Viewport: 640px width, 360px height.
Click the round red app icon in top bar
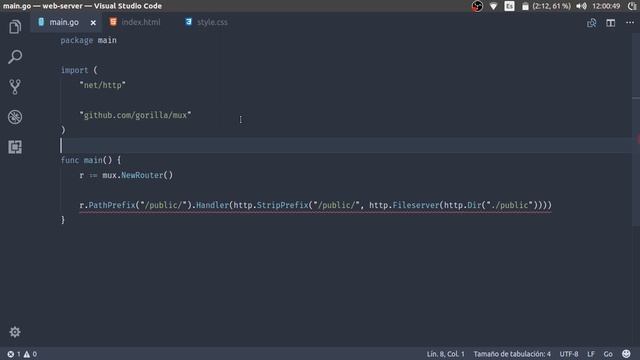(x=477, y=6)
